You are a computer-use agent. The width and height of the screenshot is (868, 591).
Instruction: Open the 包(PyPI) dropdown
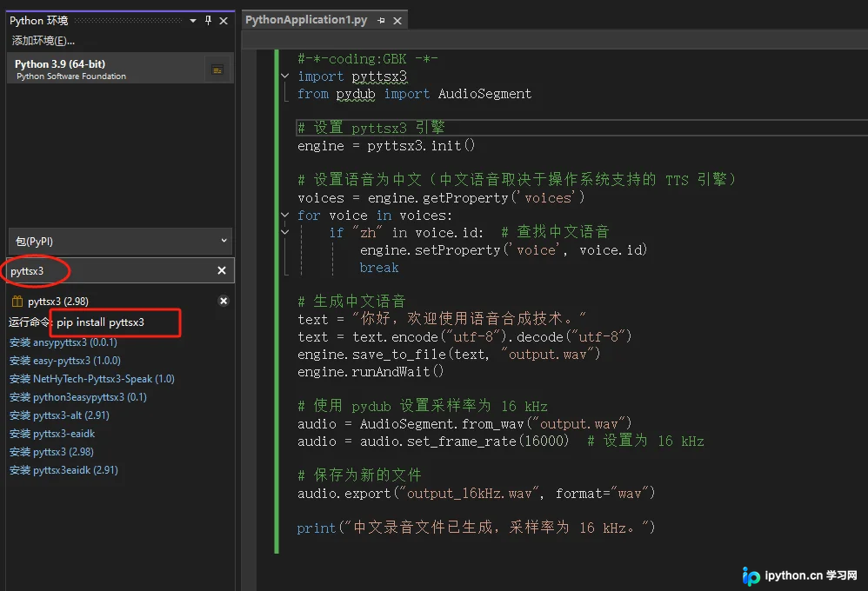(x=120, y=242)
